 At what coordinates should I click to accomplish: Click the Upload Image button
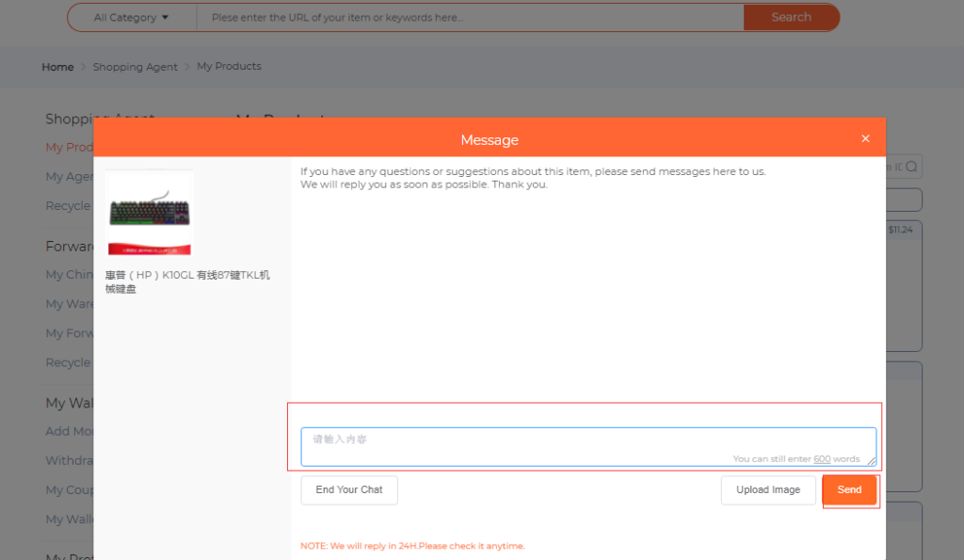[768, 489]
